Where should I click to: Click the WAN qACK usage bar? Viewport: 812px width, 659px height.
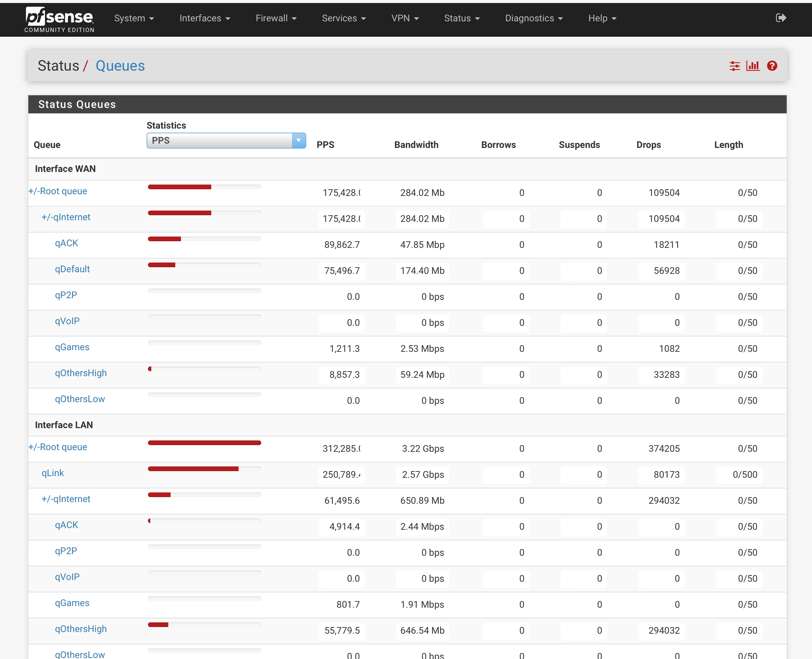point(204,239)
